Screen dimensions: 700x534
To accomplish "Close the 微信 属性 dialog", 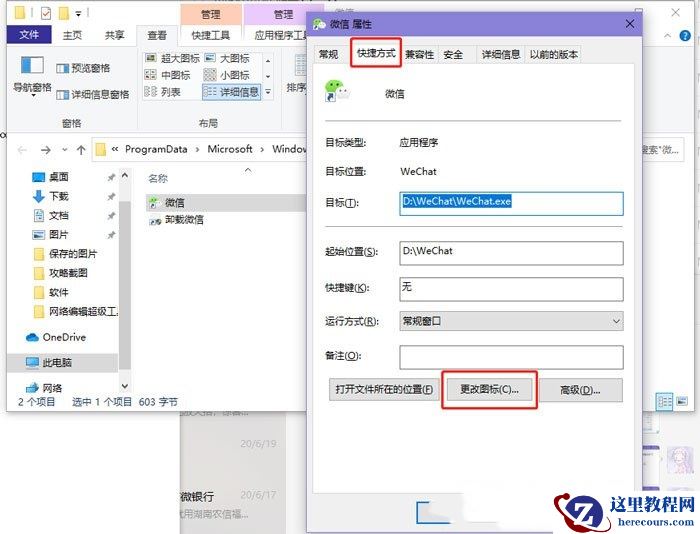I will coord(630,24).
